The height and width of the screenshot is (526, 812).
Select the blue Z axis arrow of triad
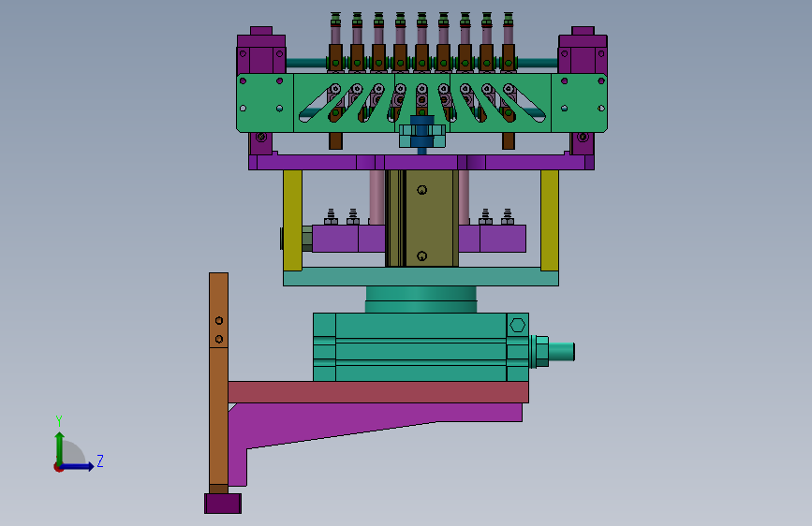coord(78,466)
